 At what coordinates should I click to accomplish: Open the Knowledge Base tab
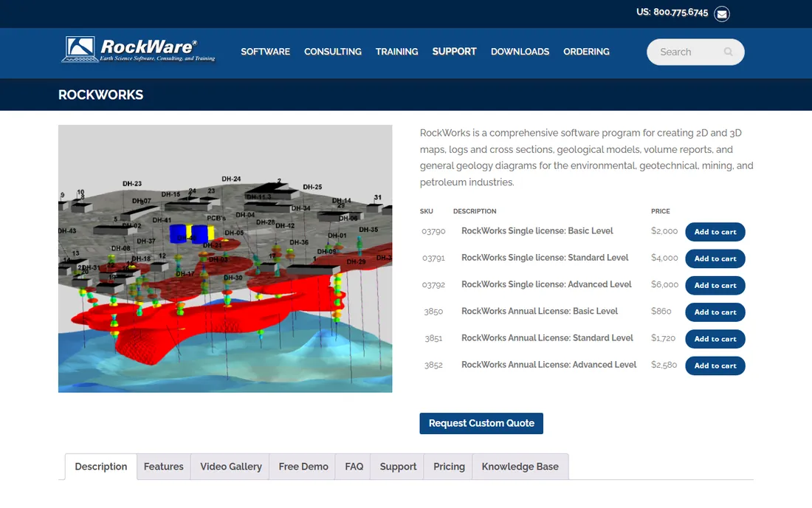point(520,467)
